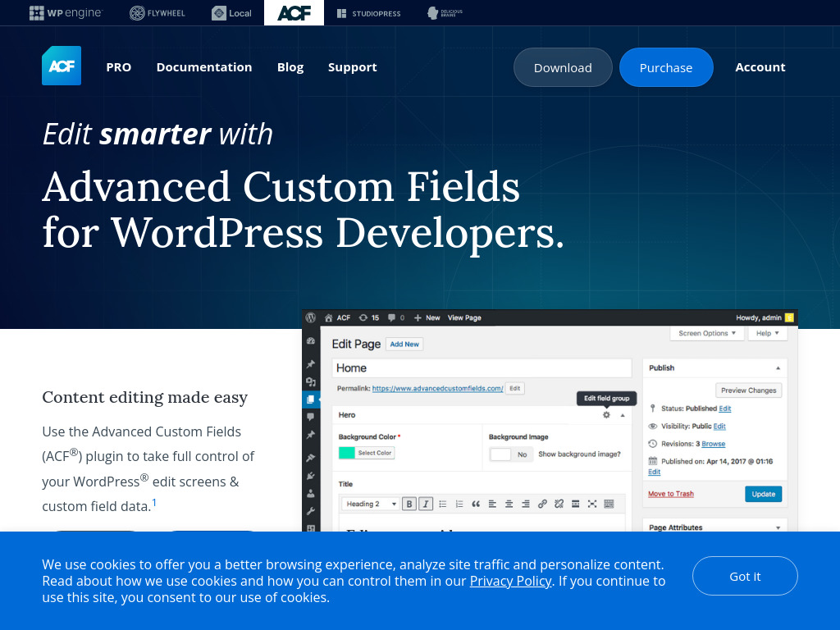Open the Flywheel brand link
The width and height of the screenshot is (840, 630).
pos(157,13)
